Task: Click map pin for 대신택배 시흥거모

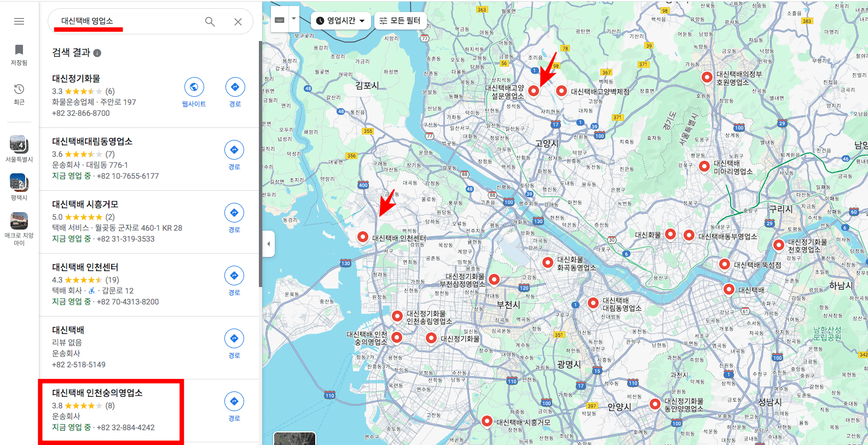Action: (x=487, y=421)
